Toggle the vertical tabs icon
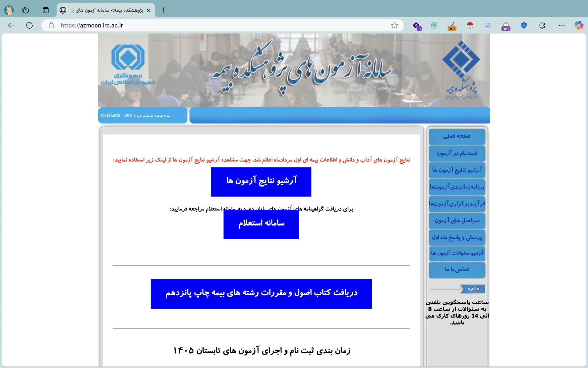 point(46,10)
